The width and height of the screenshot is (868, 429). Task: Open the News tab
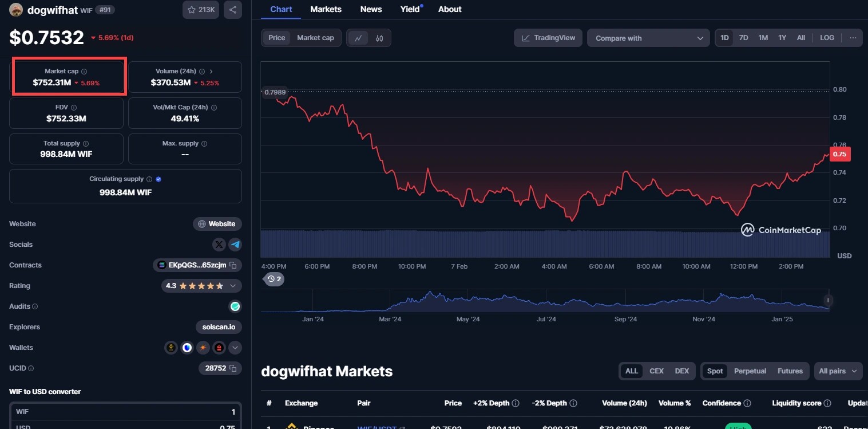[x=371, y=9]
